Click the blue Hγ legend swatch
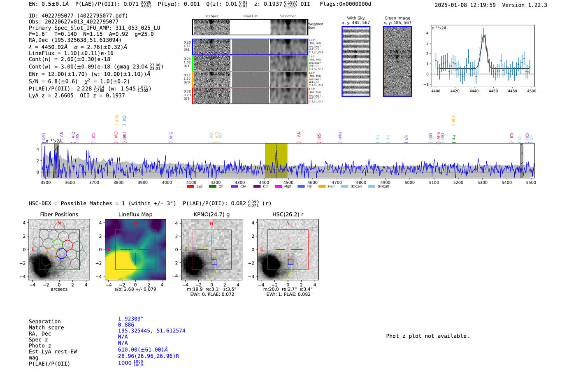This screenshot has height=392, width=576. pos(301,186)
